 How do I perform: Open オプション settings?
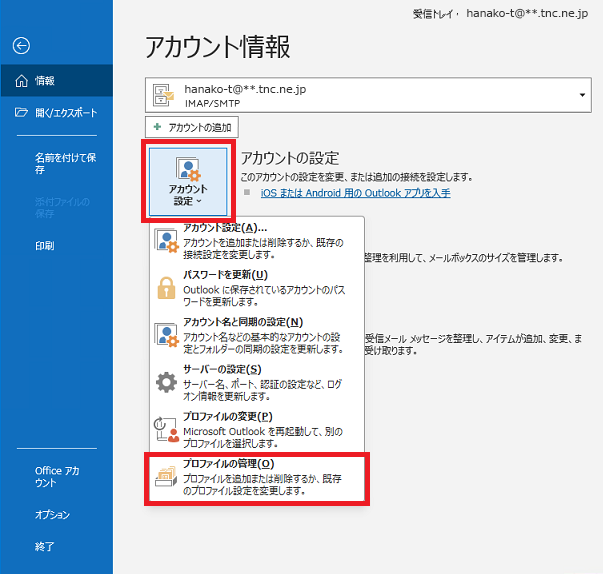(x=52, y=515)
